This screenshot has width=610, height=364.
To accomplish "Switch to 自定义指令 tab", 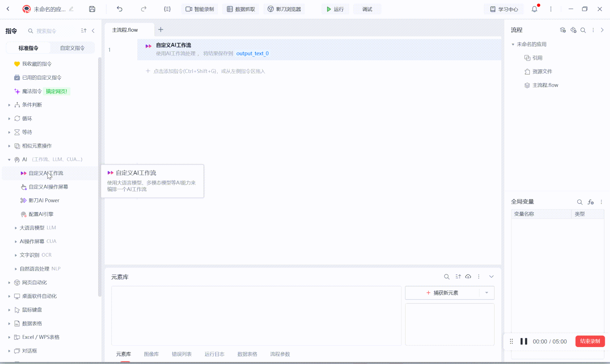I will coord(72,48).
